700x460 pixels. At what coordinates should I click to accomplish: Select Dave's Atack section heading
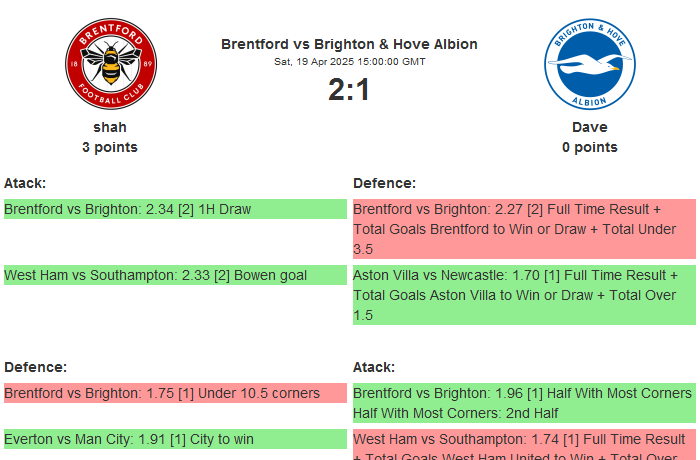coord(374,367)
